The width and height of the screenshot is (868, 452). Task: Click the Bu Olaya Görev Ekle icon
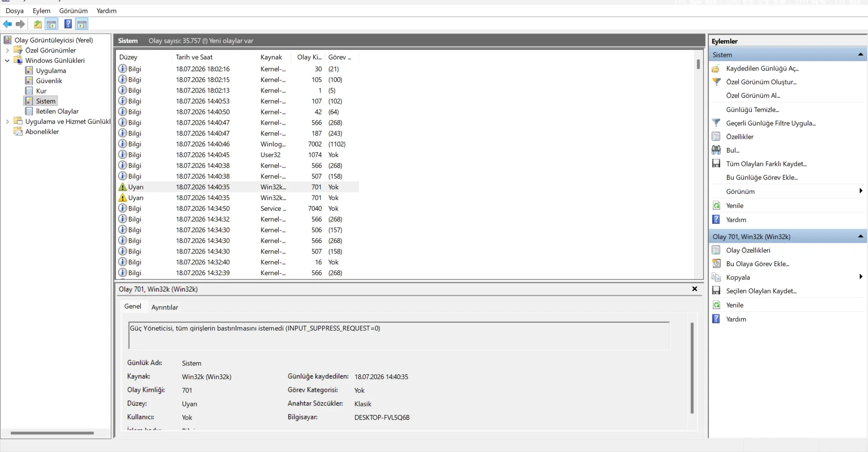coord(716,264)
